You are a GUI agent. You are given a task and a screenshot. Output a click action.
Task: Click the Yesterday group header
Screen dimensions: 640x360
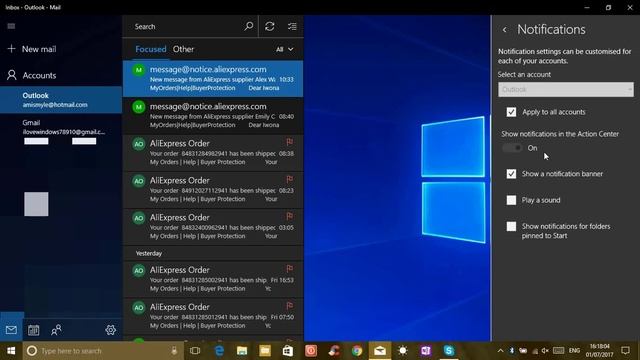point(149,253)
